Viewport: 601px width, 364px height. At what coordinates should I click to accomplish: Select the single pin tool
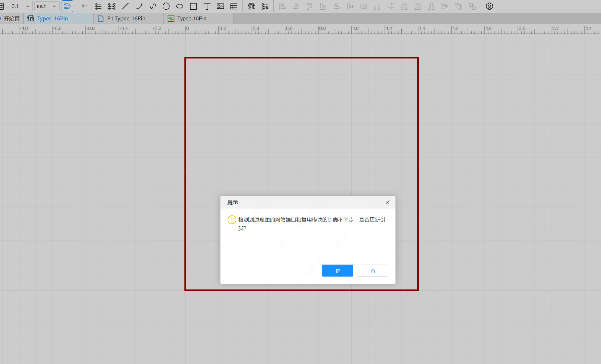85,6
